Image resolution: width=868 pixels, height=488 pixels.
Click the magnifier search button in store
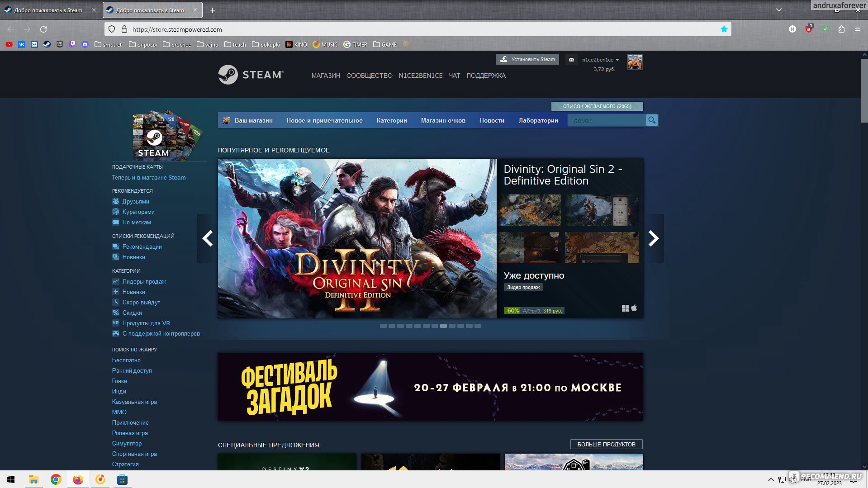[652, 120]
